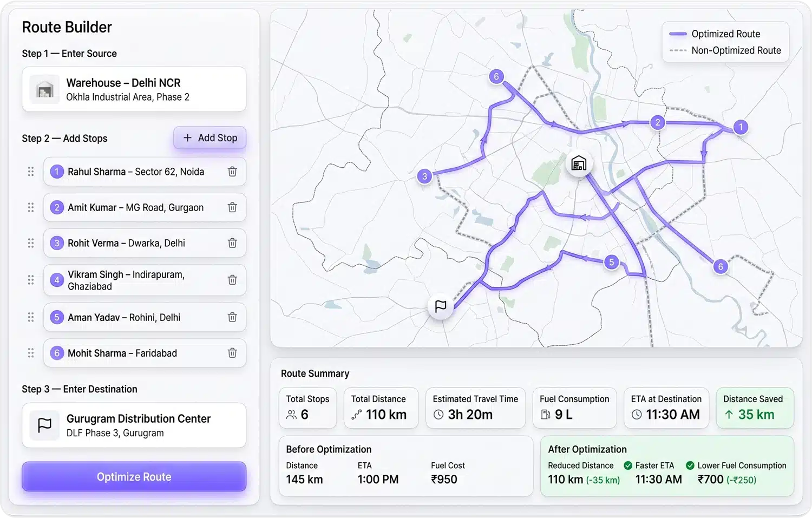Click the flag icon in destination card
Image resolution: width=812 pixels, height=518 pixels.
point(44,425)
